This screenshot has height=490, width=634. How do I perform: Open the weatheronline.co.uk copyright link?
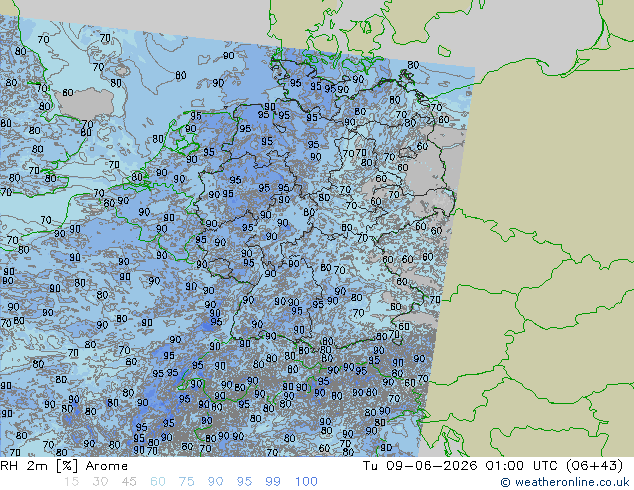point(565,482)
